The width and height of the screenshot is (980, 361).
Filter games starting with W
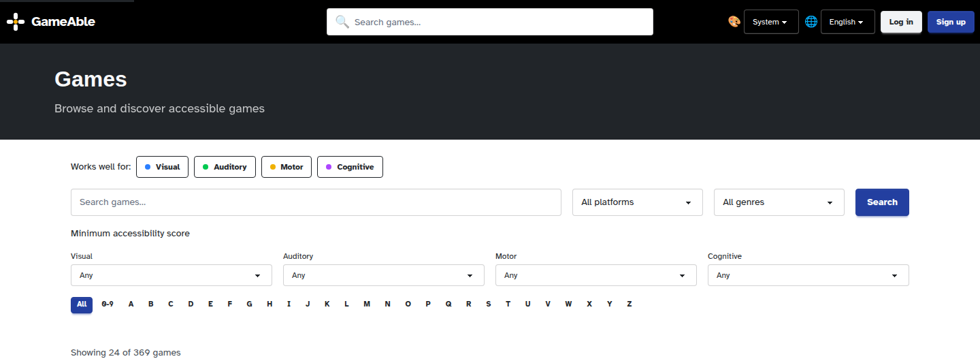568,304
